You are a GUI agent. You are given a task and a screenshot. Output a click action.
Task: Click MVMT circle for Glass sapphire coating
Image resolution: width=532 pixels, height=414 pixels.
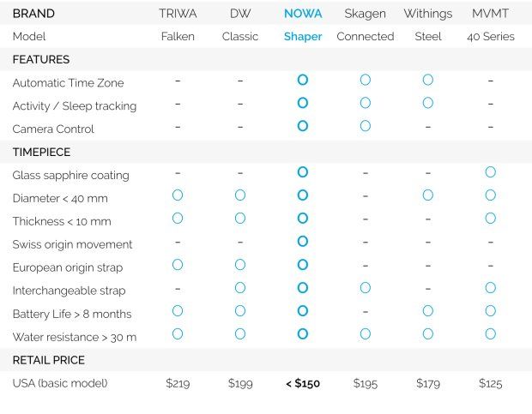point(490,171)
